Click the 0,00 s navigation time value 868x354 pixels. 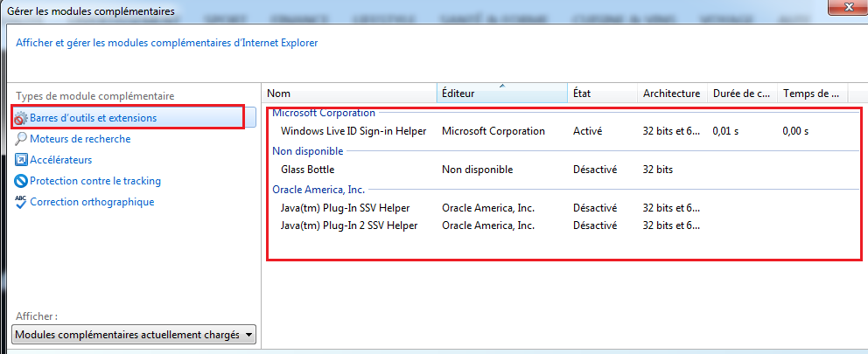(x=795, y=131)
